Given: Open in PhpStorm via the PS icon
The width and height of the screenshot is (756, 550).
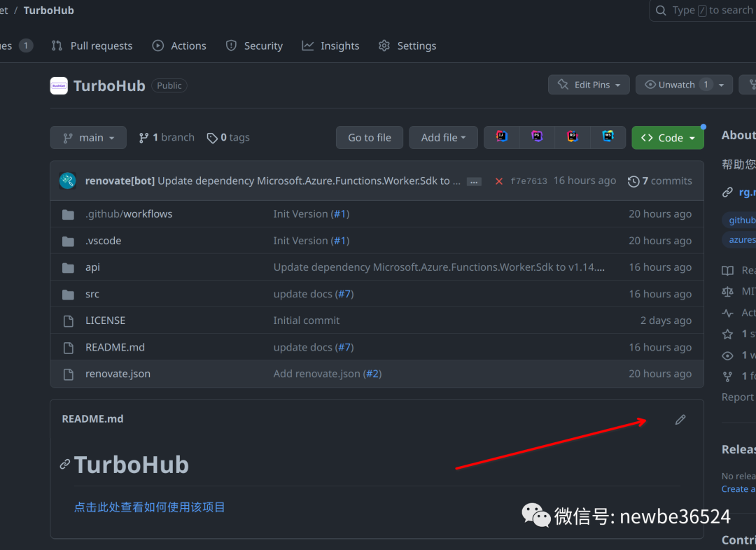Looking at the screenshot, I should [x=537, y=137].
